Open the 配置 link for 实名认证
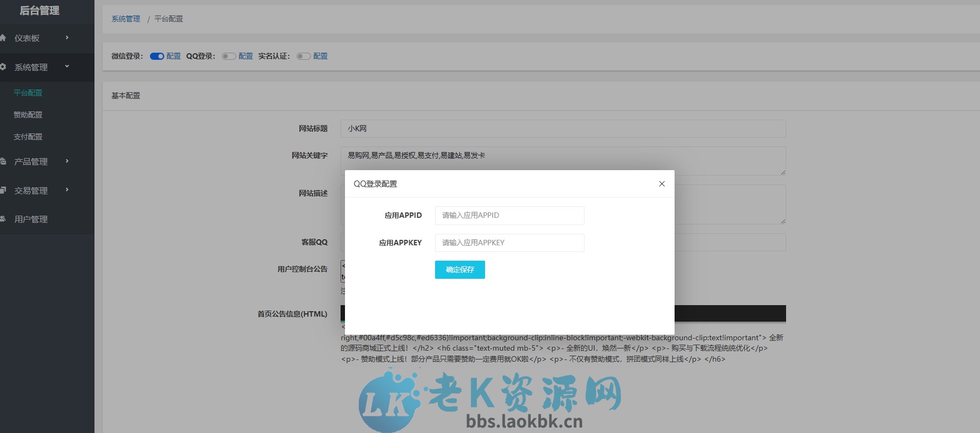Viewport: 980px width, 433px height. pos(320,56)
